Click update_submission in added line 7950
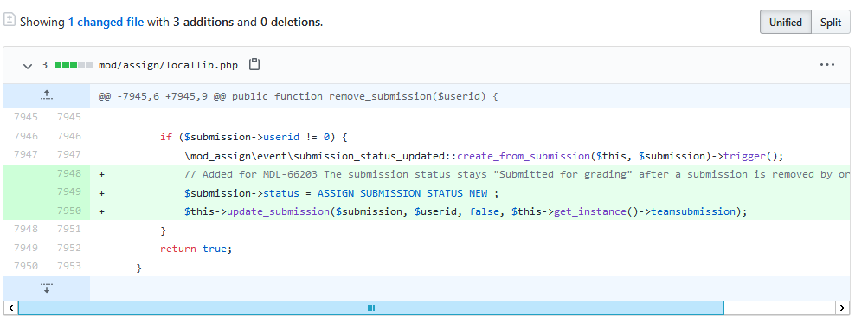The width and height of the screenshot is (868, 324). pyautogui.click(x=279, y=211)
